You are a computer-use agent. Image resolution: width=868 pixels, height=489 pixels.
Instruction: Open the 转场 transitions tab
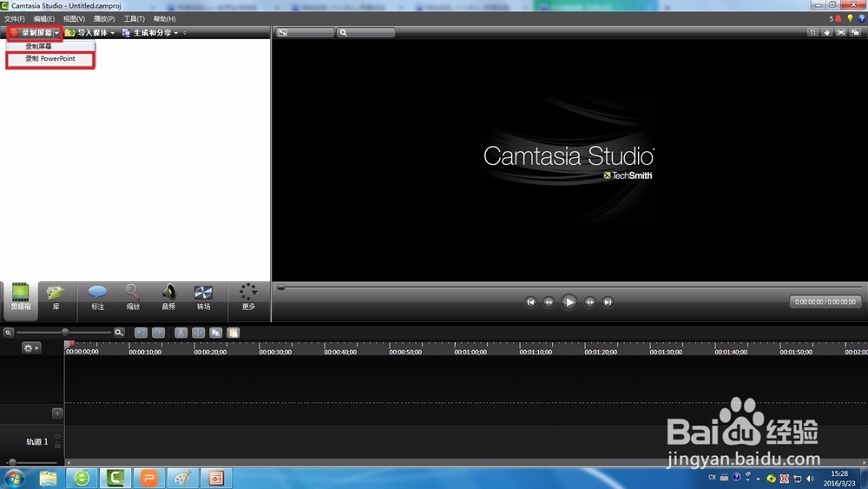[203, 297]
